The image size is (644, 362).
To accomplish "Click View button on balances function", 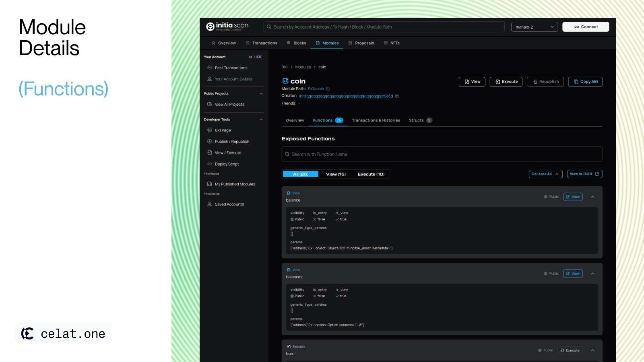I will pos(573,274).
